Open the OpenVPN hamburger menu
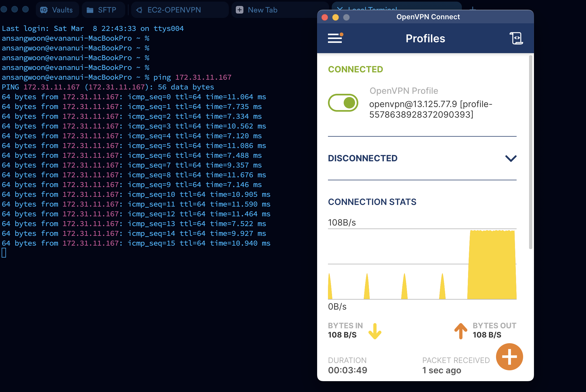 (335, 38)
